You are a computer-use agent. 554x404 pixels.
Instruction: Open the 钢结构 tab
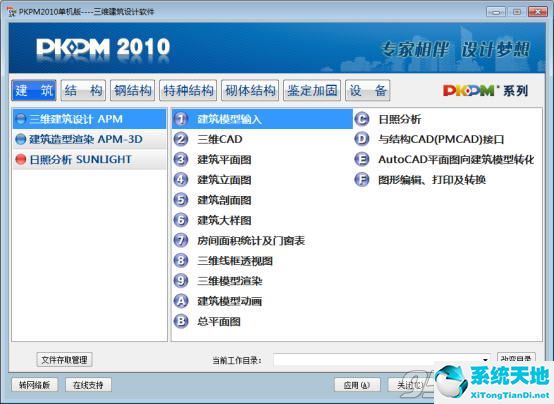click(132, 90)
